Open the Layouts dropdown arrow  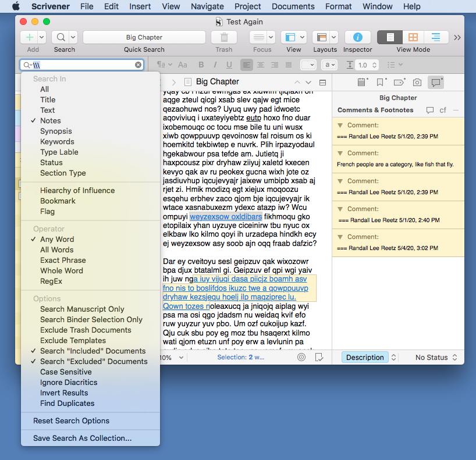(x=334, y=37)
